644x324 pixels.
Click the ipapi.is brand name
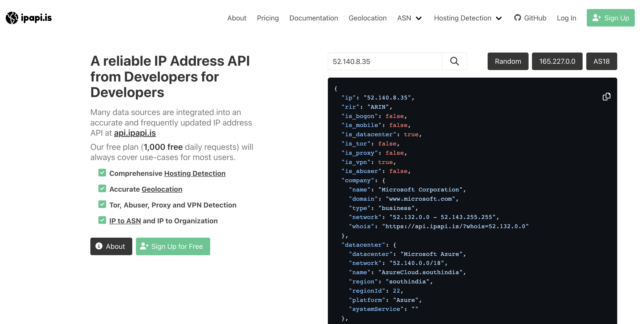[x=36, y=18]
